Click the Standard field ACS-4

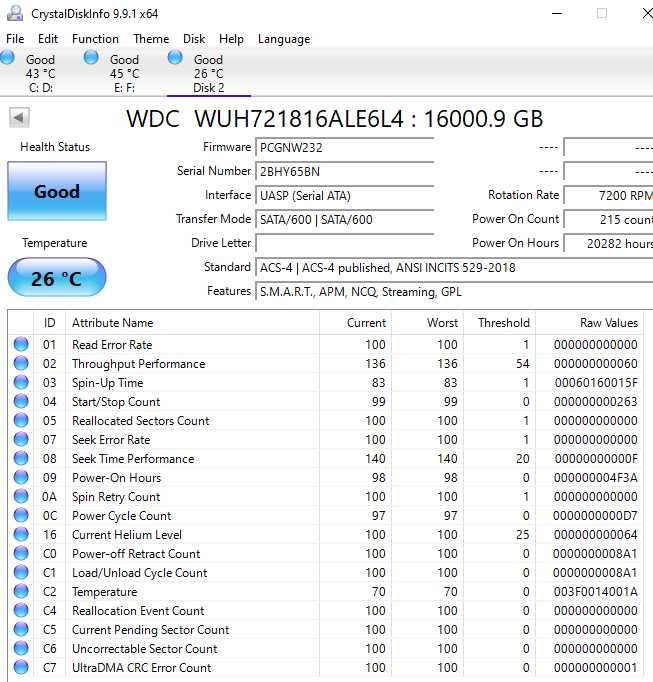pos(454,267)
